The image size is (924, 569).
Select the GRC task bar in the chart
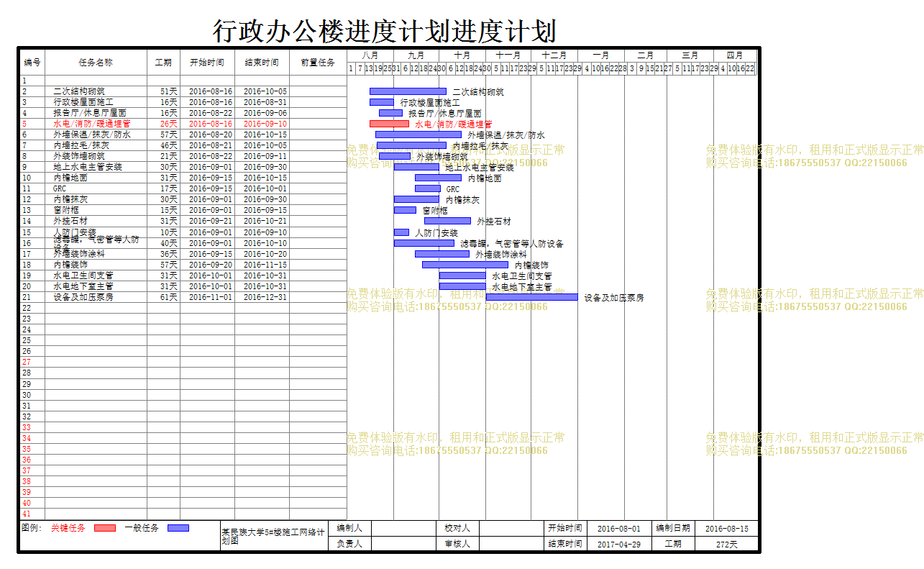tap(428, 188)
